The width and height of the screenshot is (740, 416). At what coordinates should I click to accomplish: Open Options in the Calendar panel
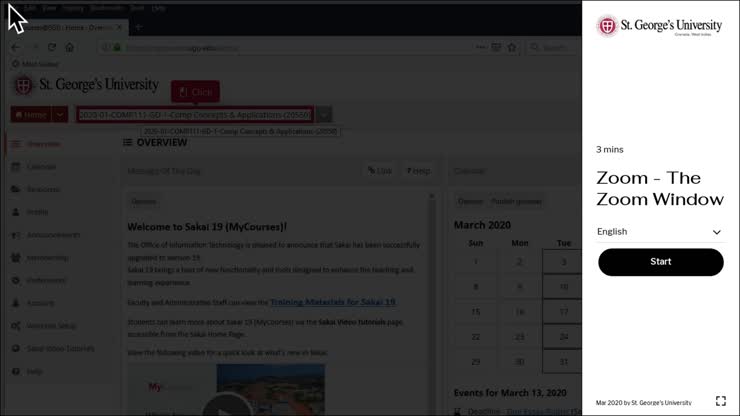[470, 202]
